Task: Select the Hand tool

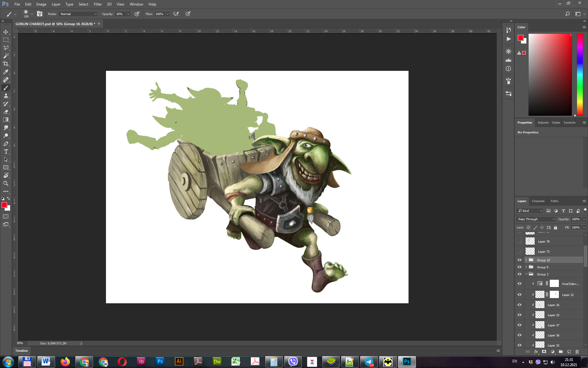Action: [6, 175]
